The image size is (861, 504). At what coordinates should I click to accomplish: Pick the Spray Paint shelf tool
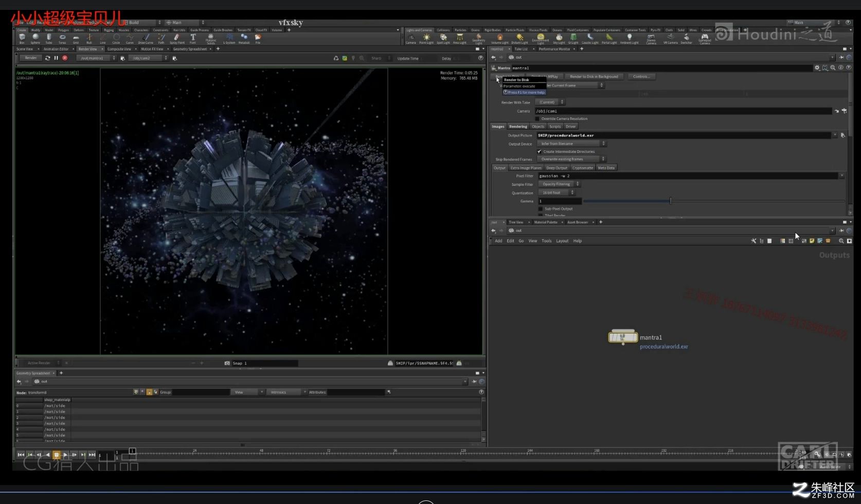(x=177, y=39)
